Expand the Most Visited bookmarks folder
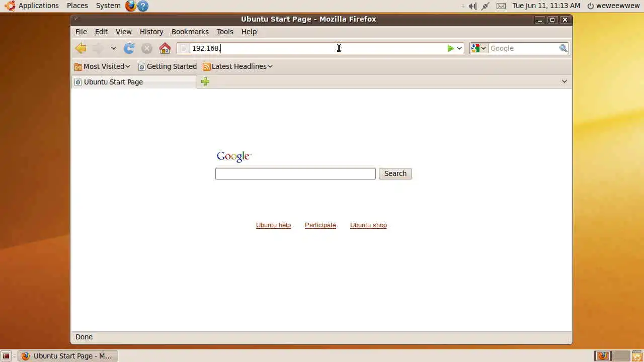This screenshot has width=644, height=362. 102,66
